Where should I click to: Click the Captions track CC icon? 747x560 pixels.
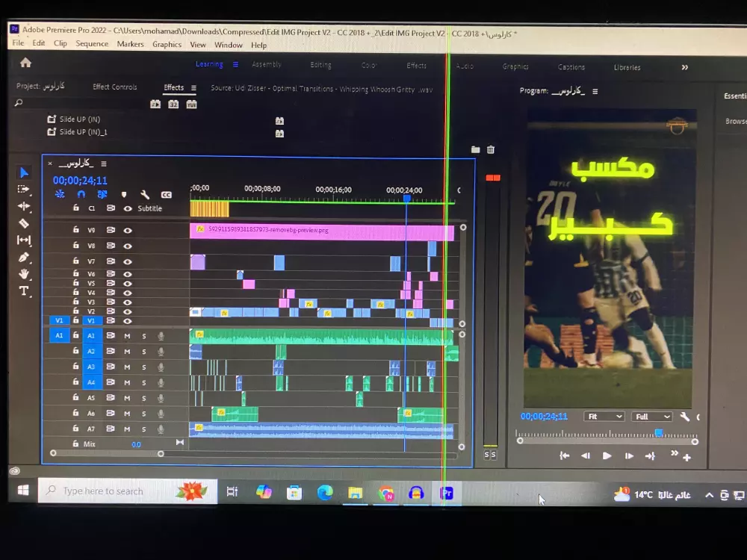click(167, 195)
